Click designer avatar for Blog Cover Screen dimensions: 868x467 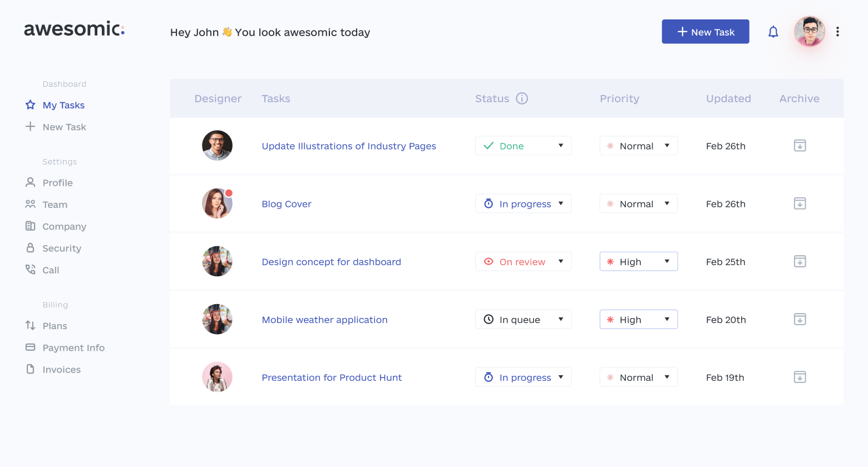tap(217, 203)
